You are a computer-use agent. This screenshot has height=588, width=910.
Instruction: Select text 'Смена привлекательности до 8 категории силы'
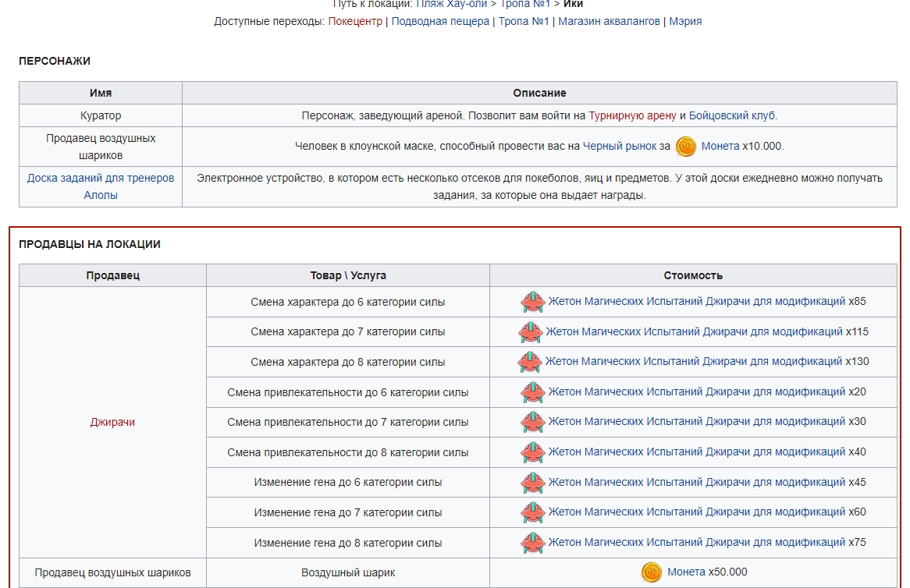tap(347, 452)
